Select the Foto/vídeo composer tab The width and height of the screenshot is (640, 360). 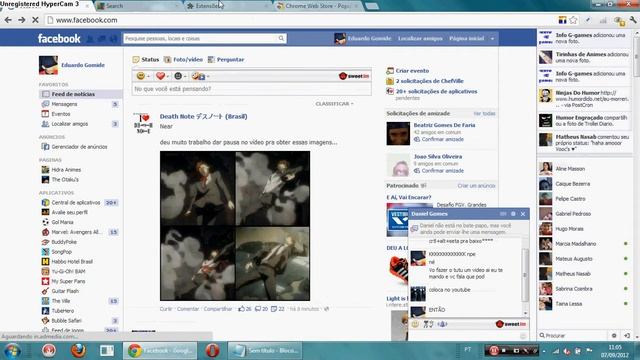pos(183,60)
